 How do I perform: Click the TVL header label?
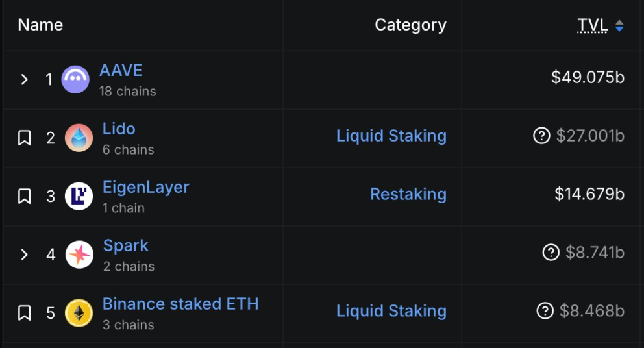(592, 25)
